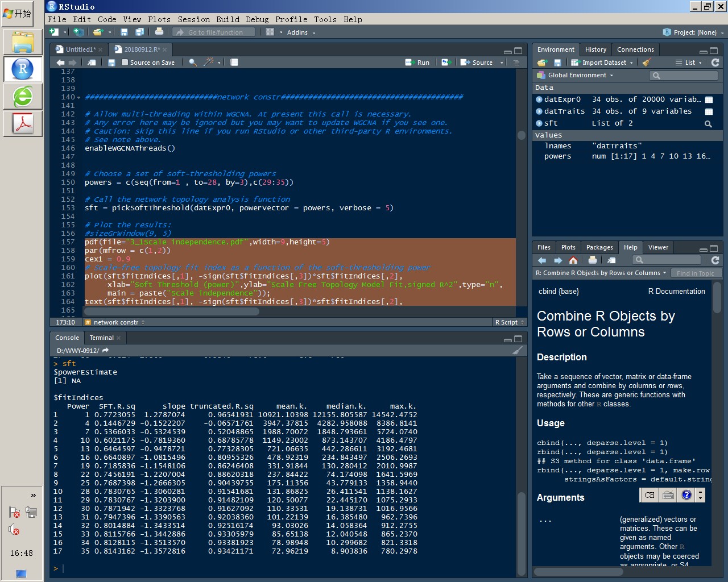This screenshot has height=582, width=728.
Task: Click the code tools magic wand icon
Action: pyautogui.click(x=209, y=63)
